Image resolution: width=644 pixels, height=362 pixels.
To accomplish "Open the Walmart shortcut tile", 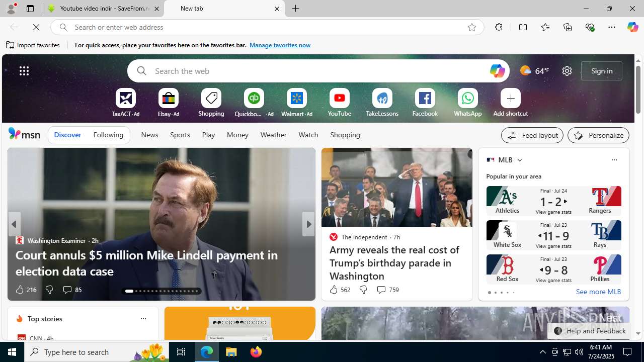I will [296, 103].
